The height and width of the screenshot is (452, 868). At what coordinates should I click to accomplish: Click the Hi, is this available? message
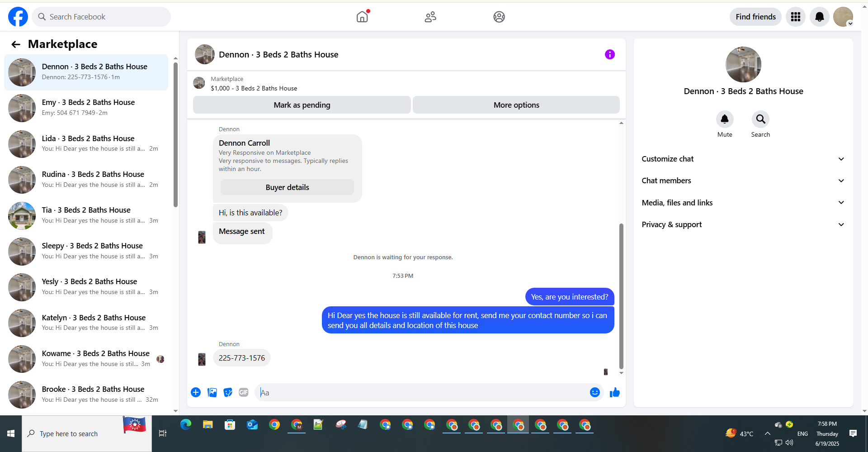250,213
